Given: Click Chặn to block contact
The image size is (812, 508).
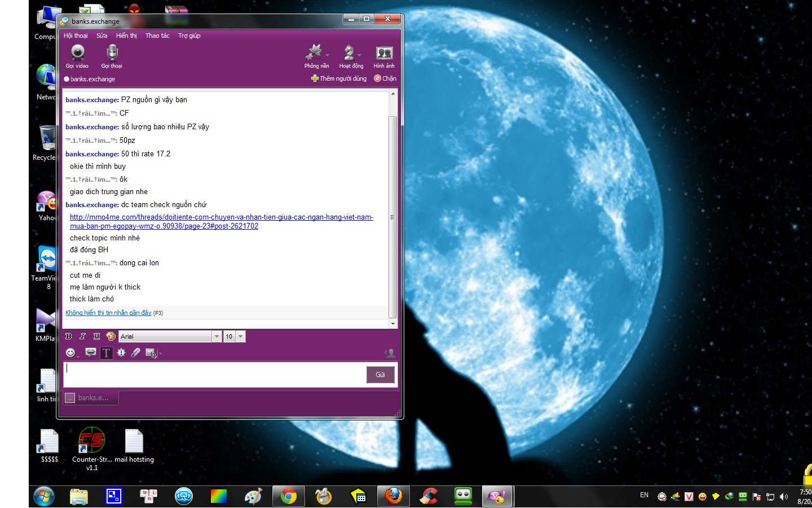Looking at the screenshot, I should tap(385, 78).
